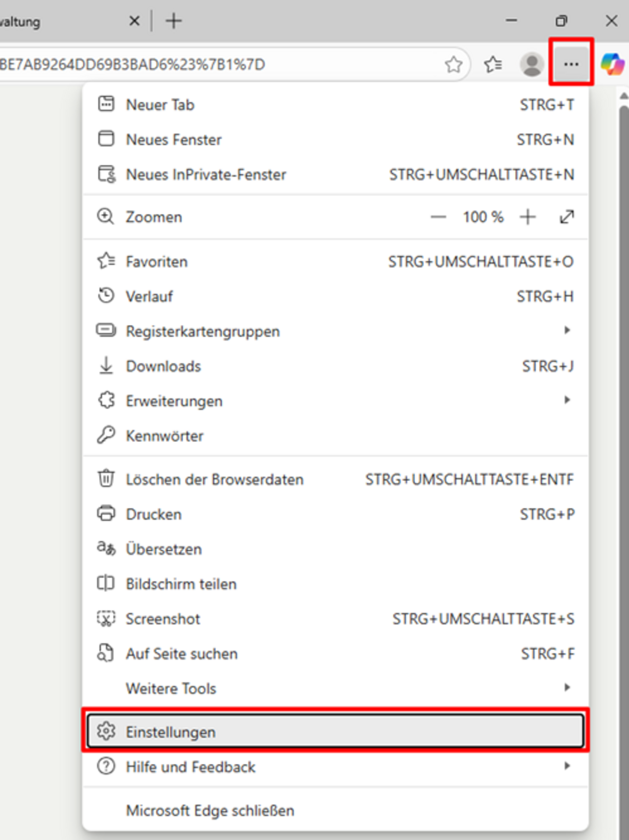Enter full screen via the zoom expand icon

[567, 217]
